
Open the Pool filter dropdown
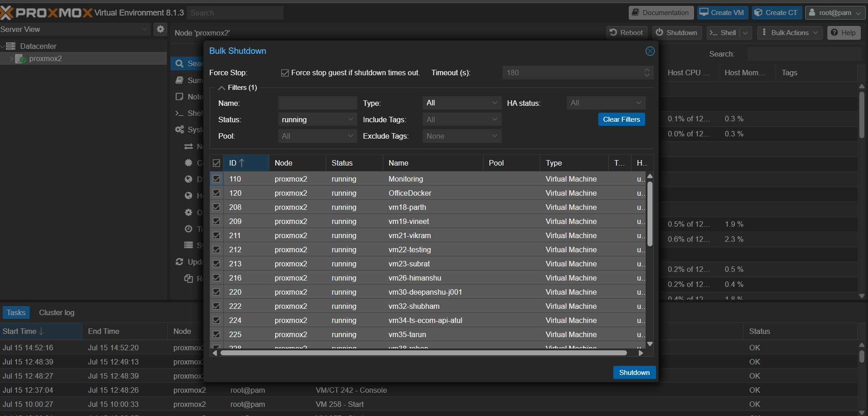click(350, 136)
